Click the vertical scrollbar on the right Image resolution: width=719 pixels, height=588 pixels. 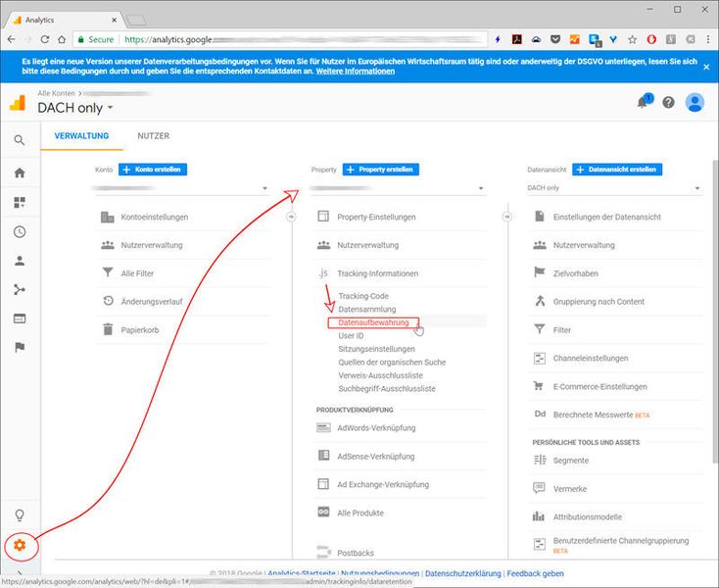pyautogui.click(x=715, y=312)
